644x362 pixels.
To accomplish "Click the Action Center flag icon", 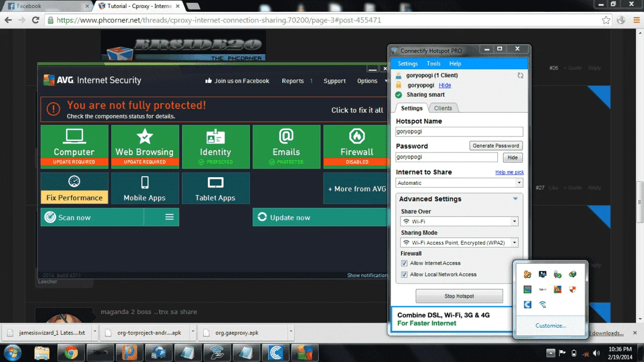I will 562,353.
